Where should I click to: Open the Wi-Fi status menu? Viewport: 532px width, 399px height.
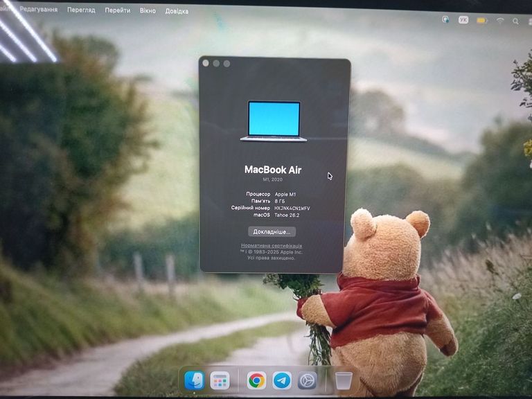500,21
